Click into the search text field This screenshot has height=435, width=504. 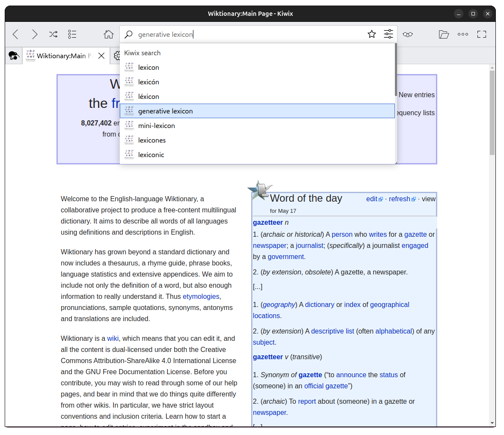(248, 34)
